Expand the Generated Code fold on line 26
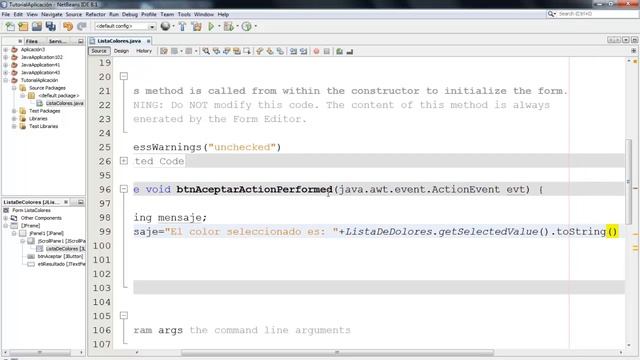Screen dimensions: 640x360 pyautogui.click(x=124, y=161)
